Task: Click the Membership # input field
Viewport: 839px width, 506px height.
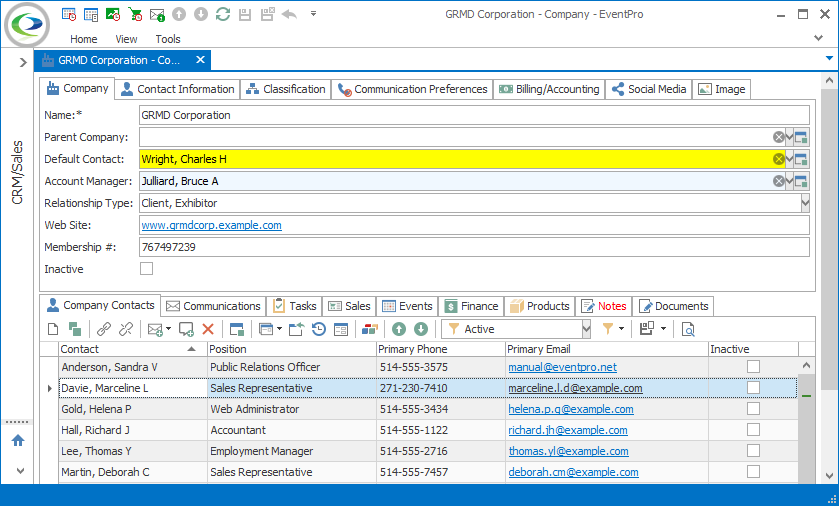Action: pyautogui.click(x=474, y=247)
